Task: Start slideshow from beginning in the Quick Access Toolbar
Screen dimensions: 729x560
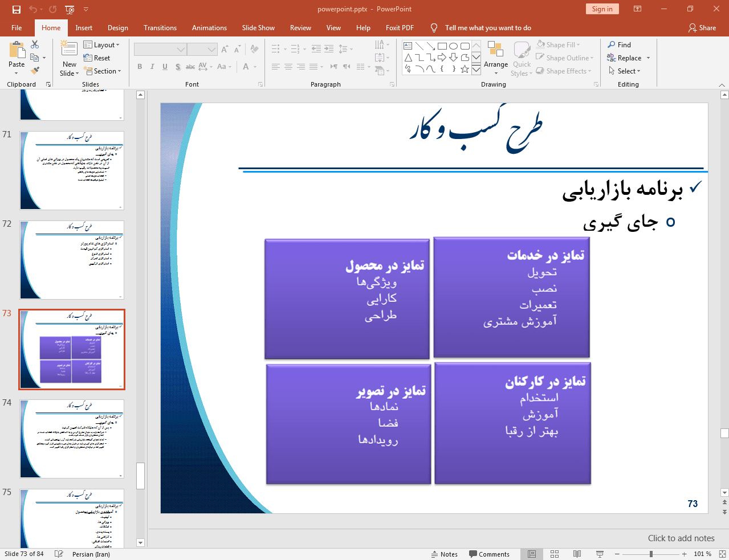Action: 70,9
